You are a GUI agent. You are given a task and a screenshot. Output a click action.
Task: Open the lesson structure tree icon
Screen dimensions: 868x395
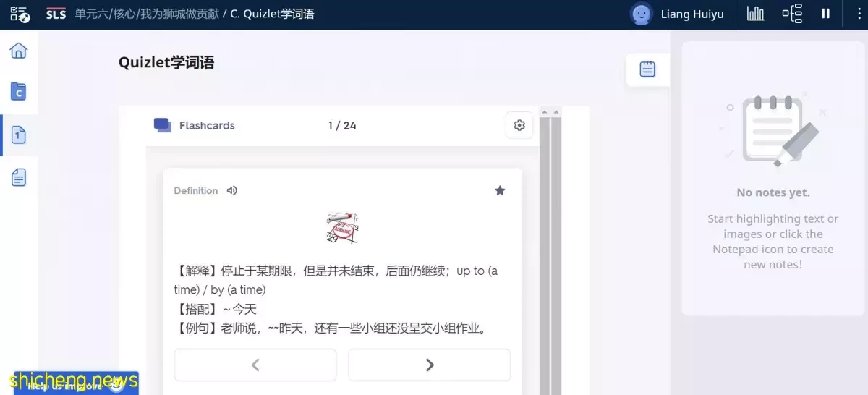coord(792,14)
